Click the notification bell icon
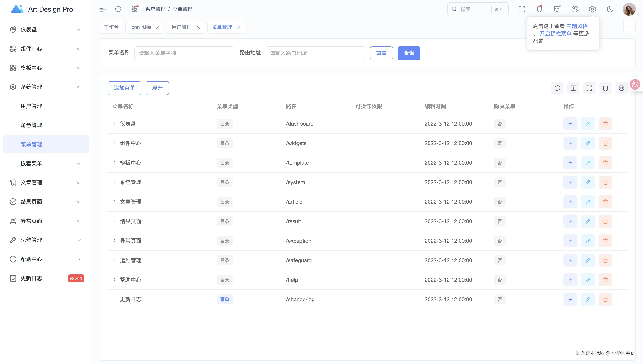 tap(539, 9)
